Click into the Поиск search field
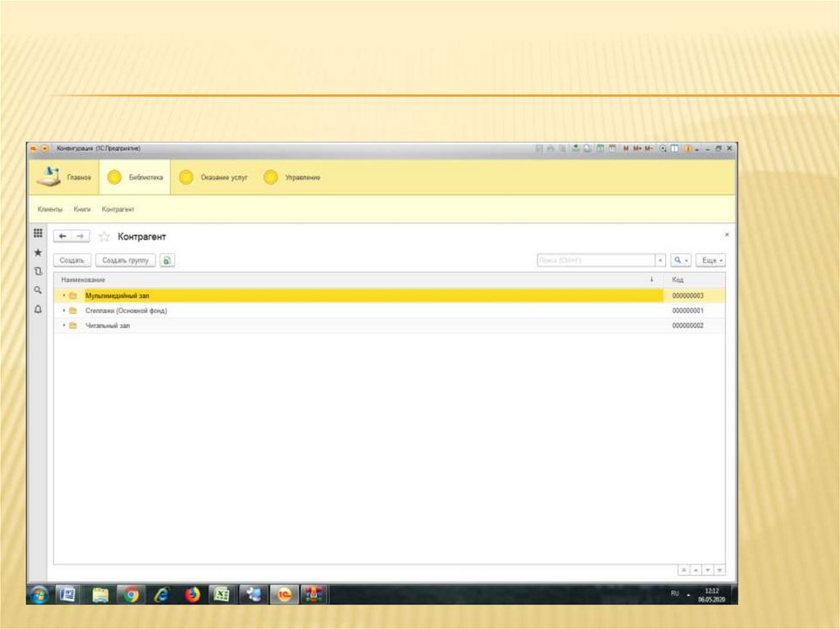 pos(595,260)
